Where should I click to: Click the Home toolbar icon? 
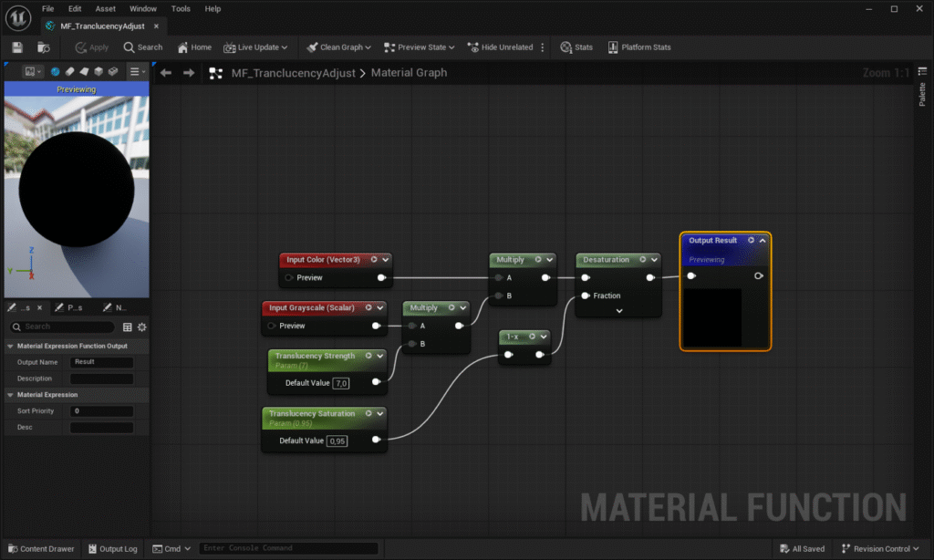click(x=194, y=47)
